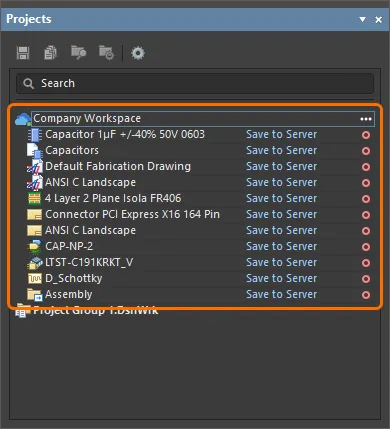Click the Save all documents toolbar icon
This screenshot has height=429, width=390.
pyautogui.click(x=50, y=53)
